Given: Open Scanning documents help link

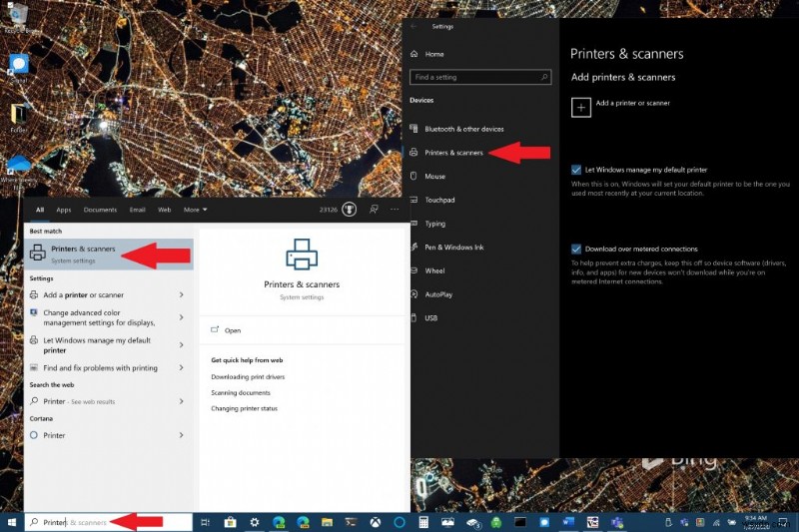Looking at the screenshot, I should [241, 393].
